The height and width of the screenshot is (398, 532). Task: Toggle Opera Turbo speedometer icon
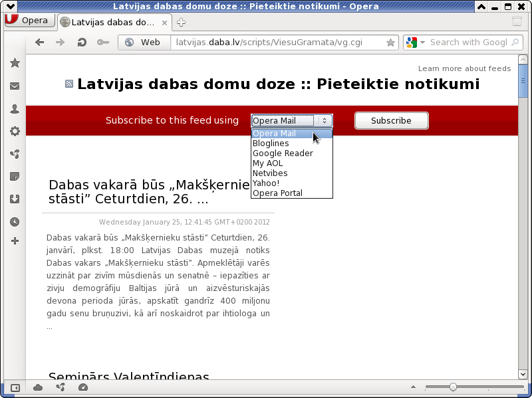[83, 387]
